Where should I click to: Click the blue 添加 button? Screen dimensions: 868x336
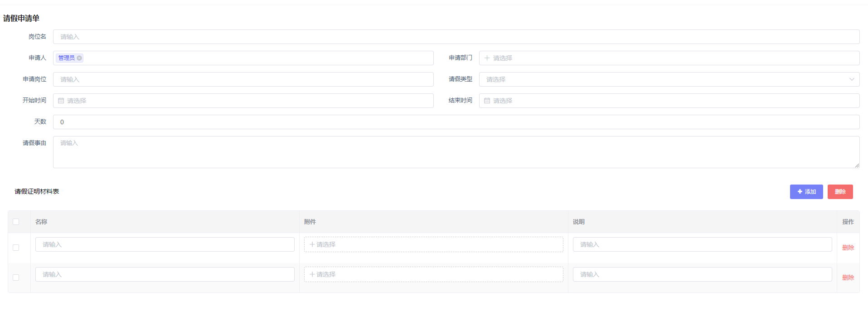click(806, 192)
